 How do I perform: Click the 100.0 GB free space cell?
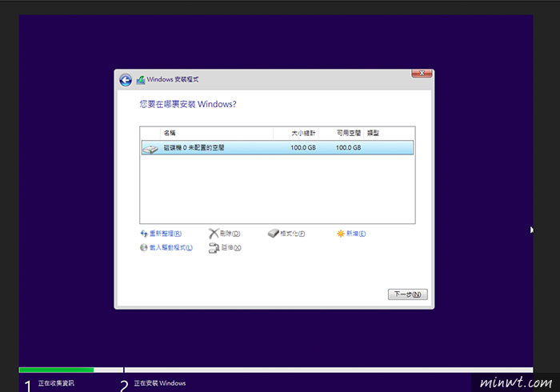(348, 147)
